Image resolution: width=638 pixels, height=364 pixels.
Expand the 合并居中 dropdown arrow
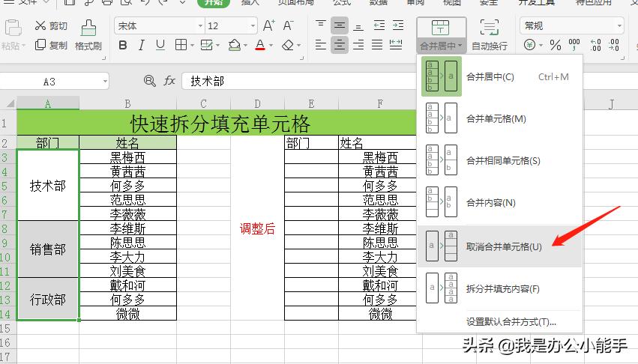(x=460, y=46)
